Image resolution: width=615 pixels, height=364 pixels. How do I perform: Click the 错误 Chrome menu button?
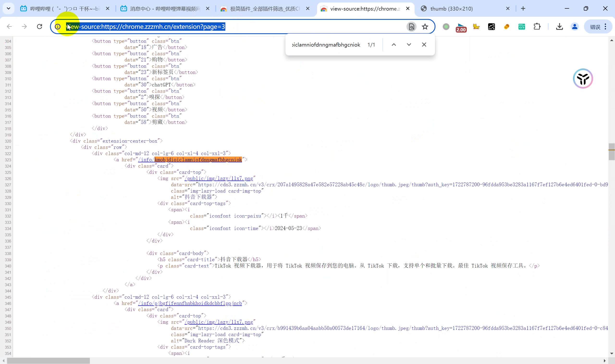tap(598, 26)
